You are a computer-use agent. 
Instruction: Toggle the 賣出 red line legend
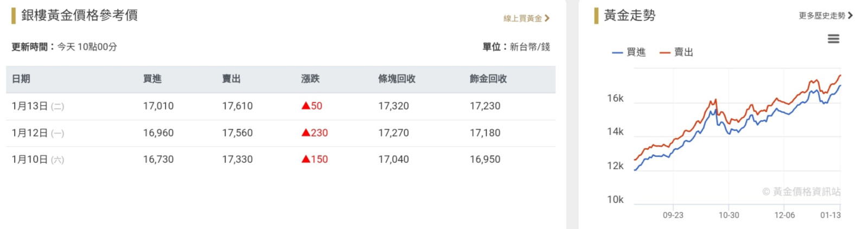(x=676, y=53)
